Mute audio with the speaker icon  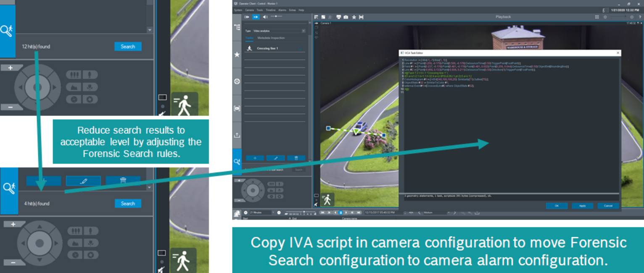(265, 17)
